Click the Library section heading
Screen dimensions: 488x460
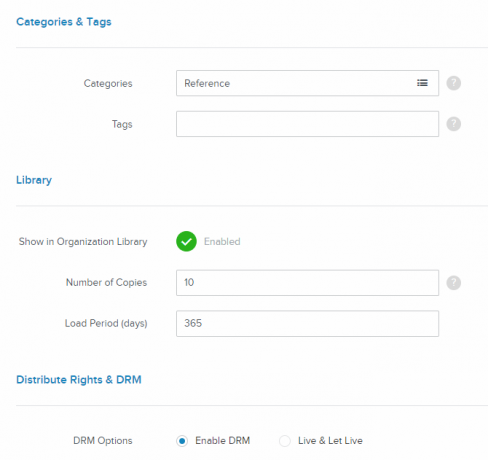pyautogui.click(x=34, y=180)
